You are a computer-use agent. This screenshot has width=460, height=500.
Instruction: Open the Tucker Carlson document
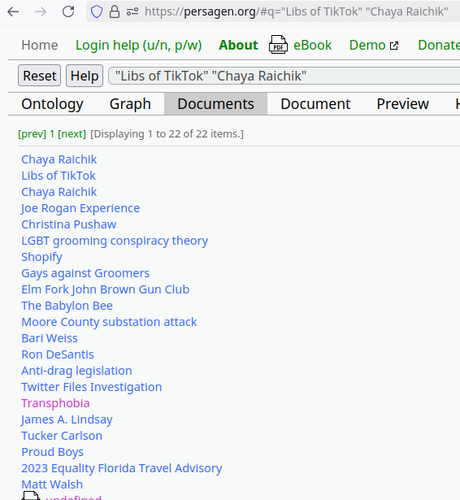pyautogui.click(x=62, y=436)
